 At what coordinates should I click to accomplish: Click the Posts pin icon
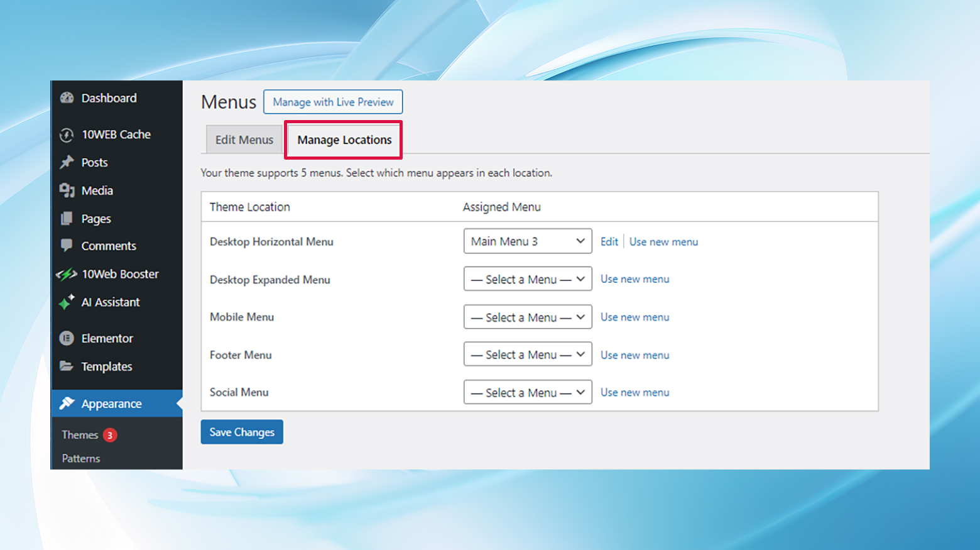coord(67,162)
